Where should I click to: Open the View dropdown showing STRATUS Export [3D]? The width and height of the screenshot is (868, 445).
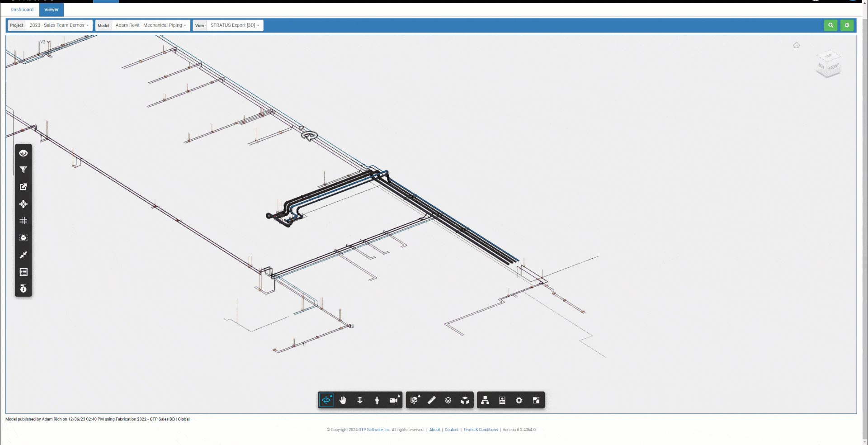[x=235, y=25]
